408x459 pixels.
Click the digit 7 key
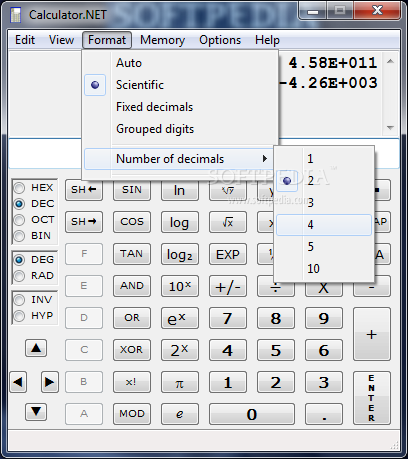(x=228, y=318)
